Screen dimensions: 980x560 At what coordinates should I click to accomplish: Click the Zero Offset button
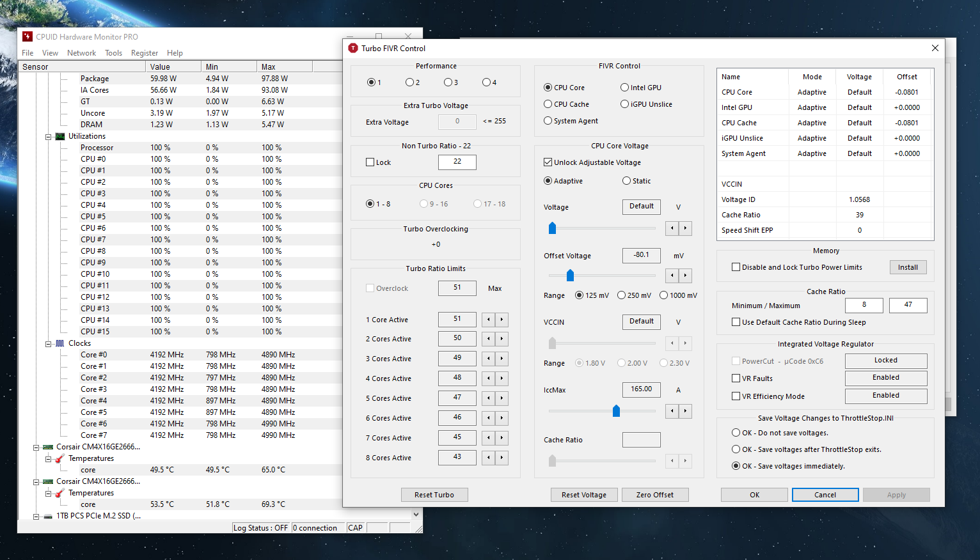(x=655, y=495)
